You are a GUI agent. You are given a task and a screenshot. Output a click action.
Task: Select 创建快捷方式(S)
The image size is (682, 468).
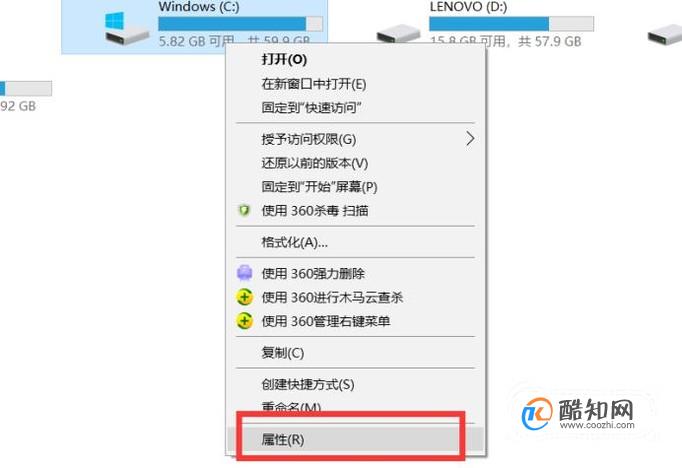coord(308,384)
